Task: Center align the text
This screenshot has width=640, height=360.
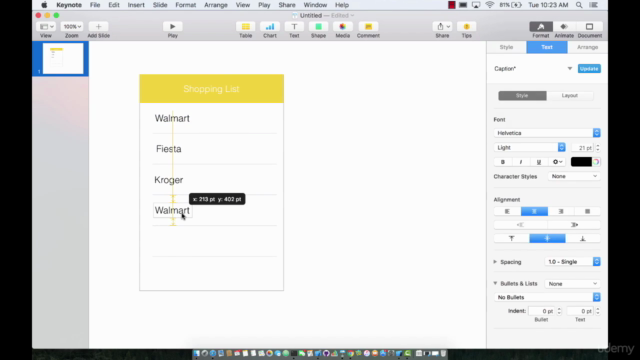Action: (534, 211)
